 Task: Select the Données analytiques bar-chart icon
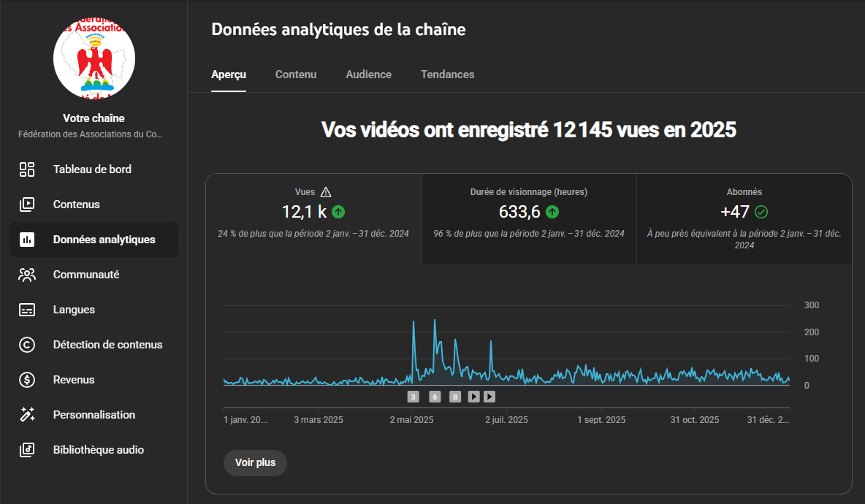click(27, 240)
